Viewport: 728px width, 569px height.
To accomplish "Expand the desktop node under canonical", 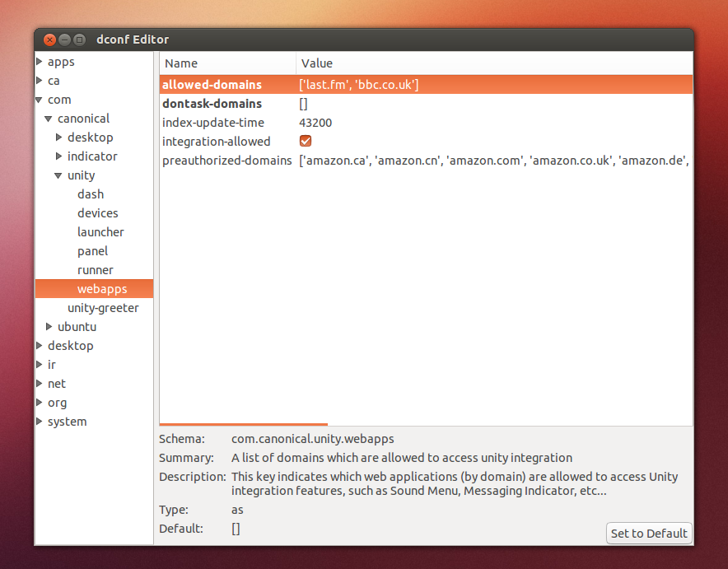I will pyautogui.click(x=58, y=137).
